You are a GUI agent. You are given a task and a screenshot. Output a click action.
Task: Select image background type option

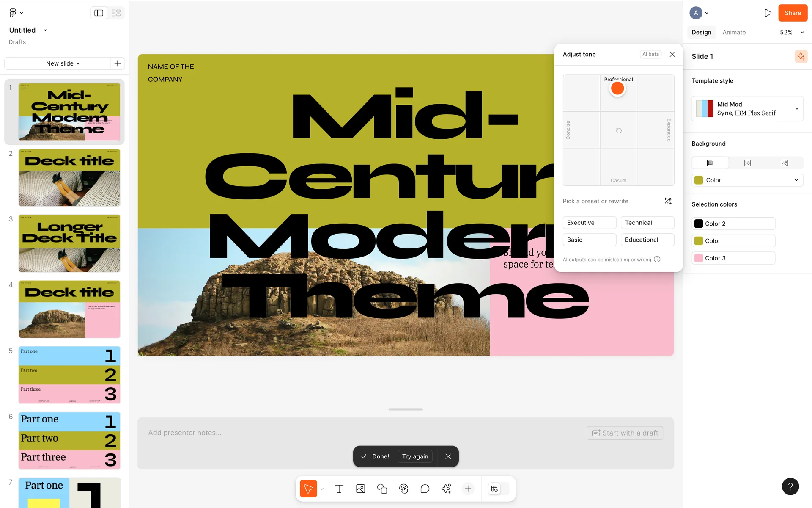pos(785,163)
